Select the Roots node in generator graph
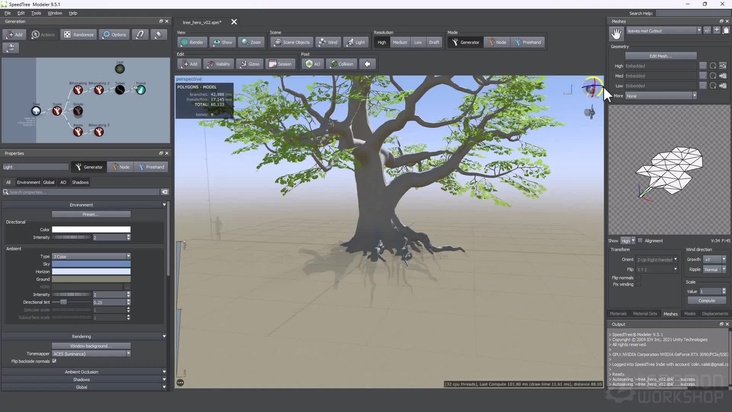Image resolution: width=732 pixels, height=412 pixels. (78, 132)
